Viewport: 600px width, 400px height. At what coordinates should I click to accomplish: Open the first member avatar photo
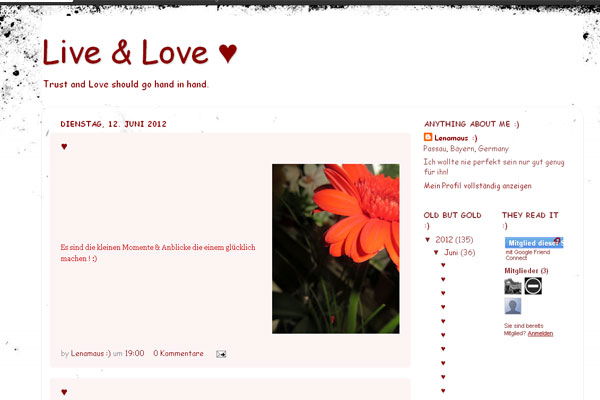point(513,286)
